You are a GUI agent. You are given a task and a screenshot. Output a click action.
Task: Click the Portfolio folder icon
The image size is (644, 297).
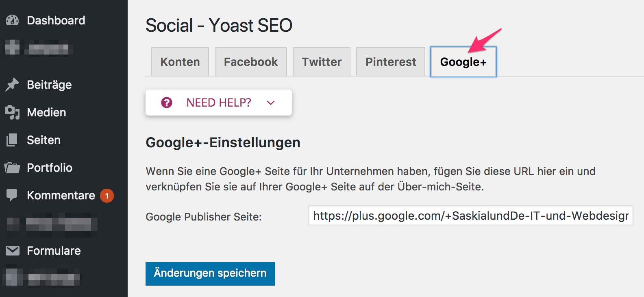[x=12, y=168]
